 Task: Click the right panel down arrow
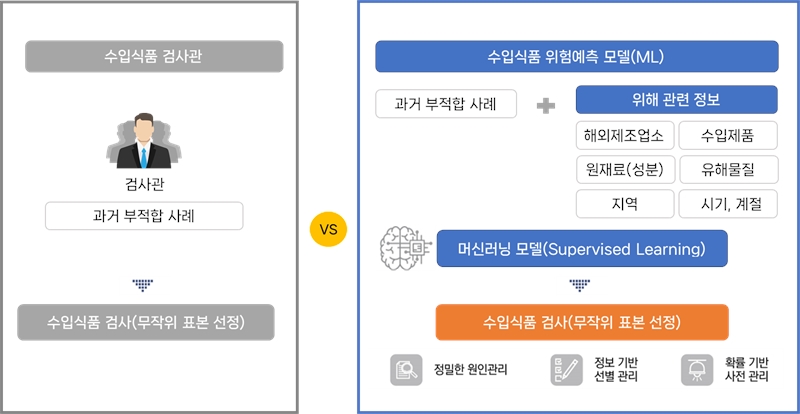tap(581, 283)
